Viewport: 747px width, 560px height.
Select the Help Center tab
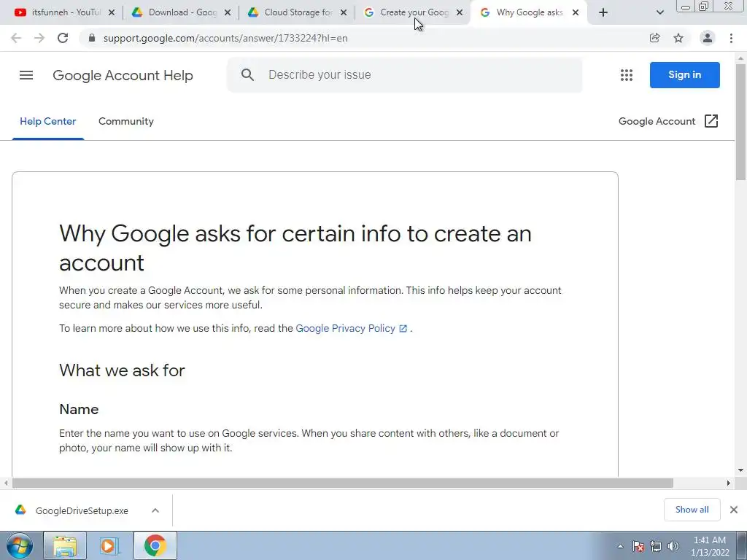coord(47,122)
